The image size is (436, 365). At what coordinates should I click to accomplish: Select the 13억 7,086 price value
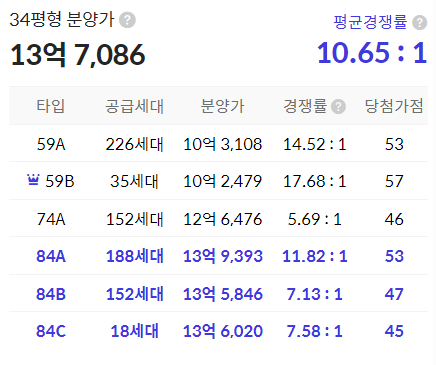[x=78, y=55]
